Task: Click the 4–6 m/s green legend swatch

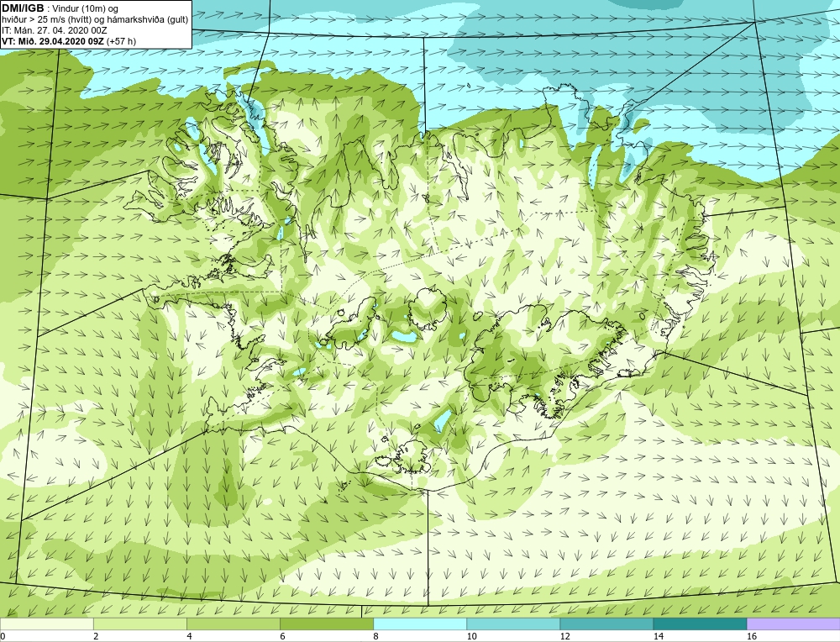Action: [234, 624]
